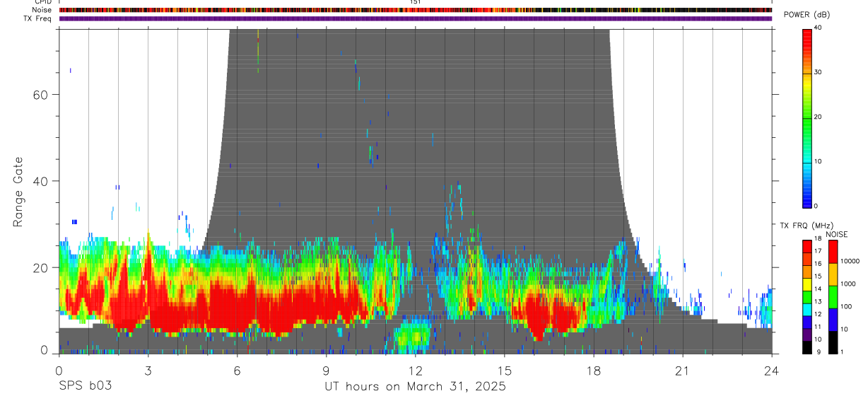
Task: Pick the cyan segment of TX FRQ legend
Action: click(807, 310)
